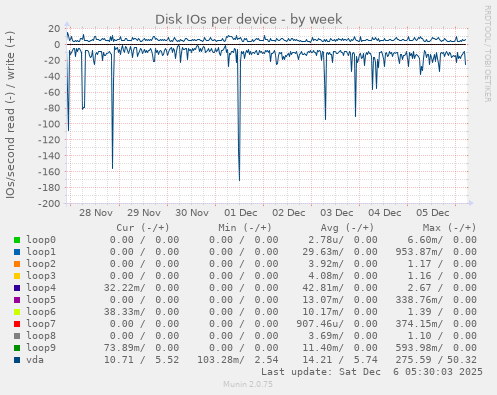Click the loop4 dark purple legend swatch
Image resolution: width=497 pixels, height=395 pixels.
point(17,288)
